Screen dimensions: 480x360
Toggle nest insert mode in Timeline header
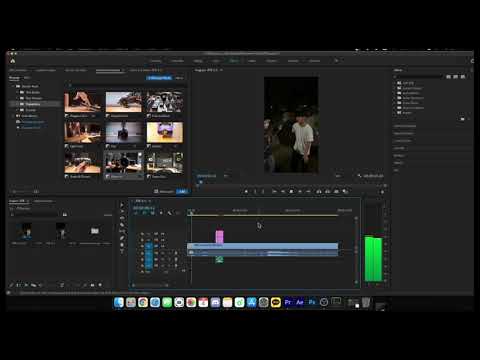(x=136, y=213)
